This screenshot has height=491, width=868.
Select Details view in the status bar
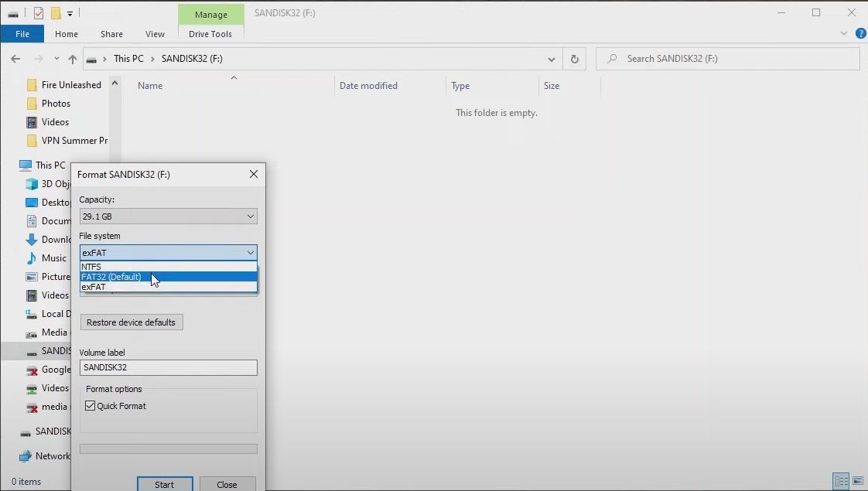(841, 482)
